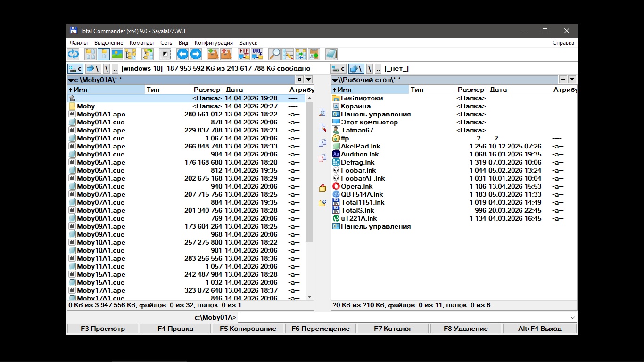Open left panel directory hotlist asterisk button
The width and height of the screenshot is (644, 362).
299,80
